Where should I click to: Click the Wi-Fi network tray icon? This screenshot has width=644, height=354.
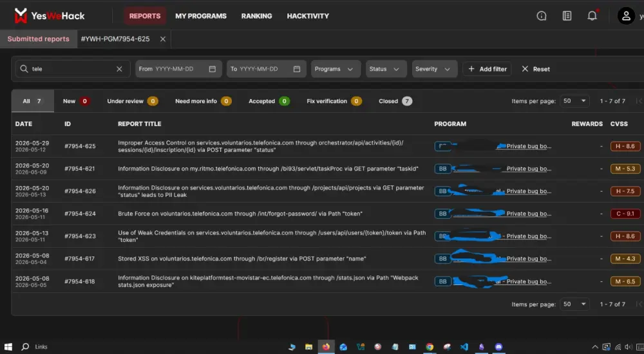pos(618,347)
